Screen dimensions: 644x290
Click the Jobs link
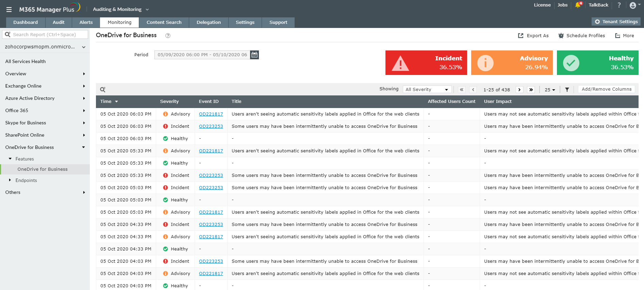(x=562, y=5)
